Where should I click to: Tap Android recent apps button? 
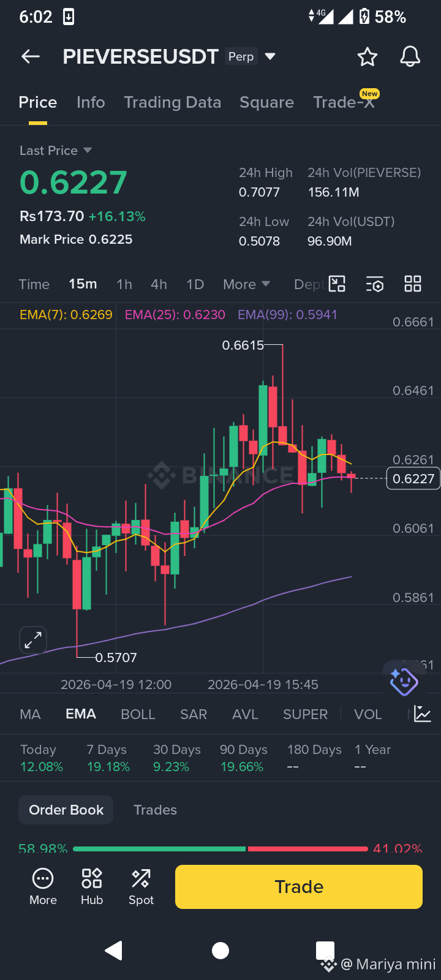click(x=325, y=951)
